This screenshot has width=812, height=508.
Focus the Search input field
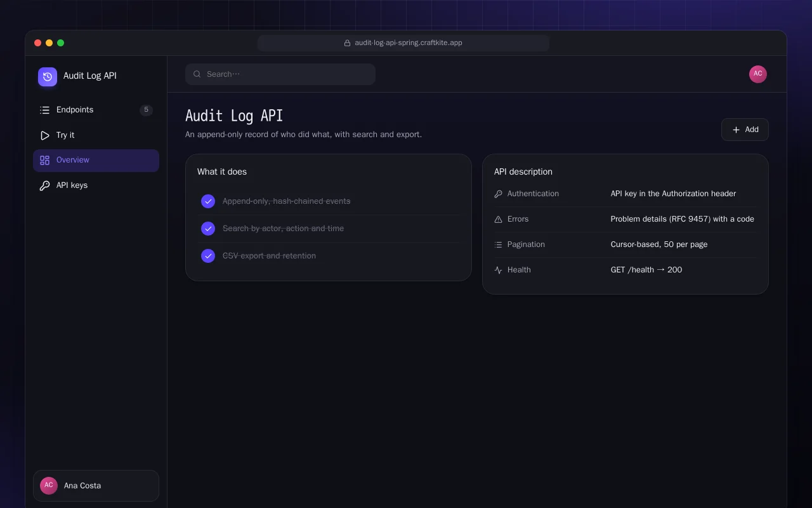click(x=280, y=74)
